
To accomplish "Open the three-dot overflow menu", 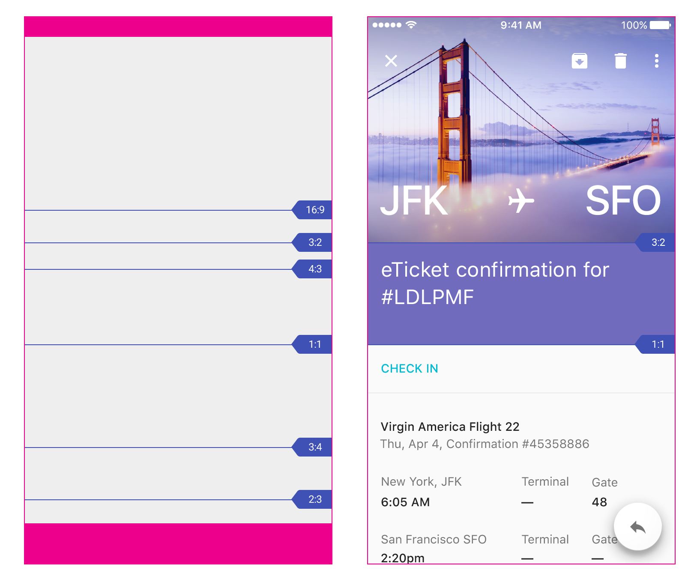I will coord(656,61).
